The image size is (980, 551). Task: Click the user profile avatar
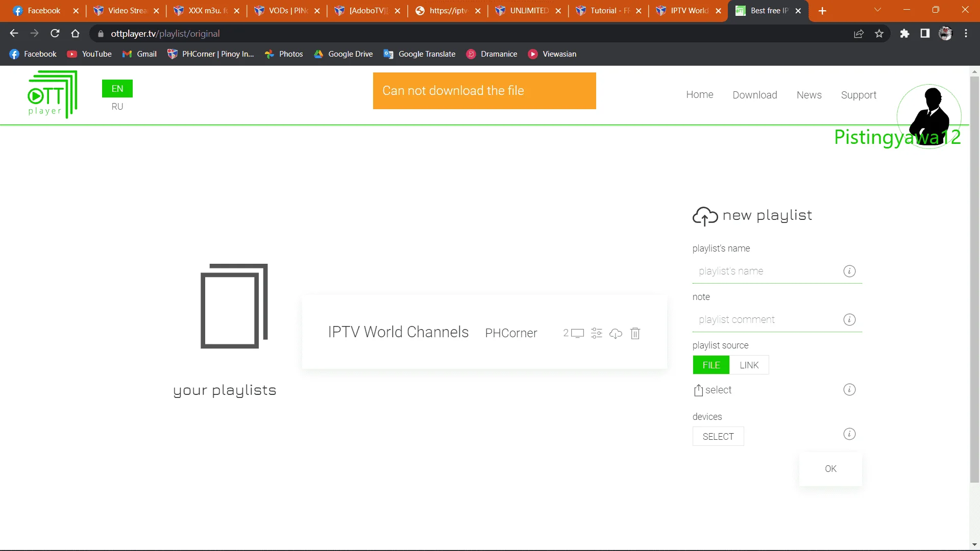pos(929,116)
